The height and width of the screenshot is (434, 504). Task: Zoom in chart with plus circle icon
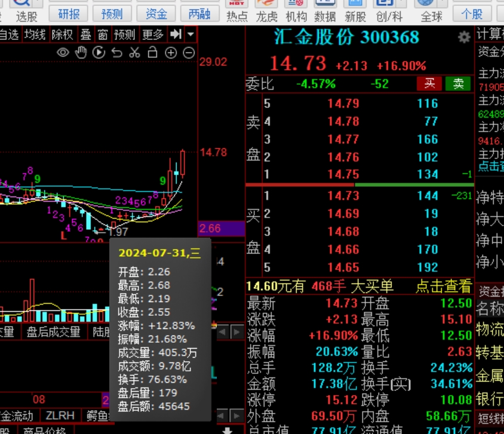[171, 53]
